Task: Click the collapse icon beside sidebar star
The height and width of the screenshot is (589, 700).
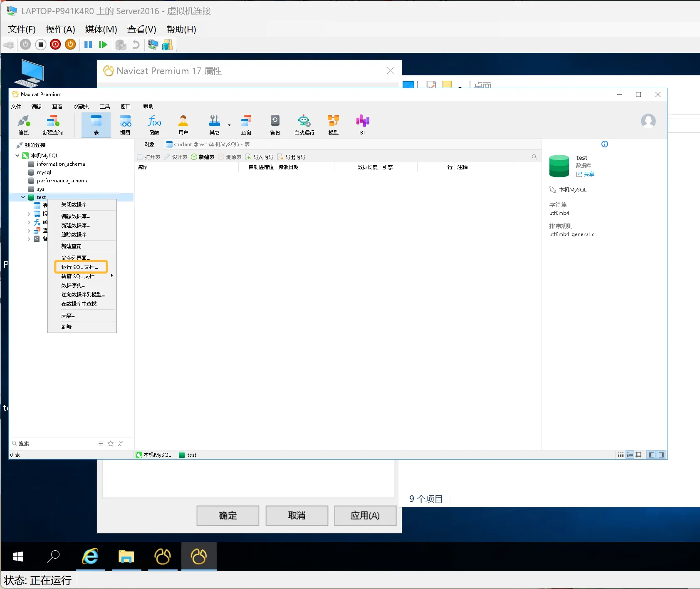Action: click(x=121, y=444)
